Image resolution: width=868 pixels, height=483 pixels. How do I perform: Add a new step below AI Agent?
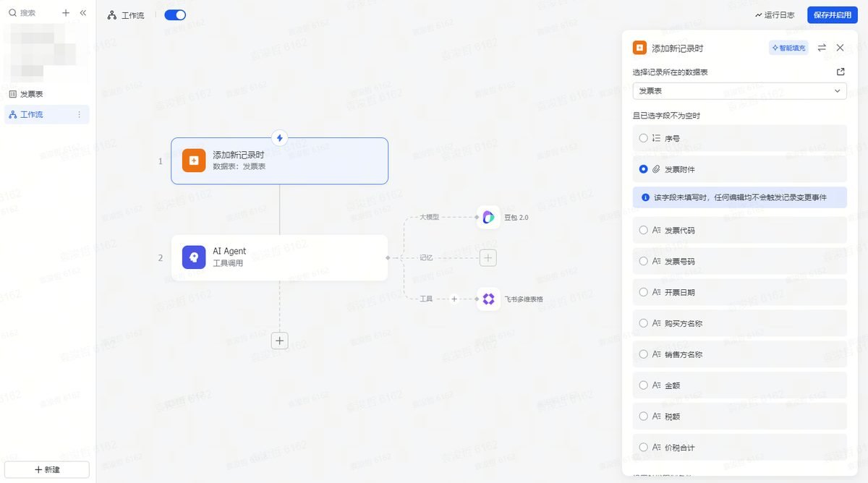point(280,341)
